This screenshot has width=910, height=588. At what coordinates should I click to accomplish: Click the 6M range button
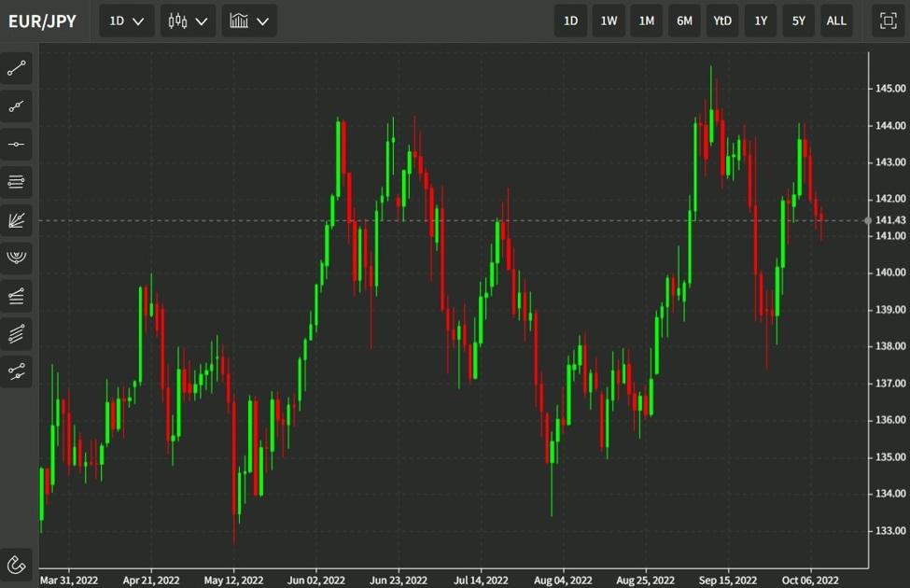pyautogui.click(x=684, y=20)
